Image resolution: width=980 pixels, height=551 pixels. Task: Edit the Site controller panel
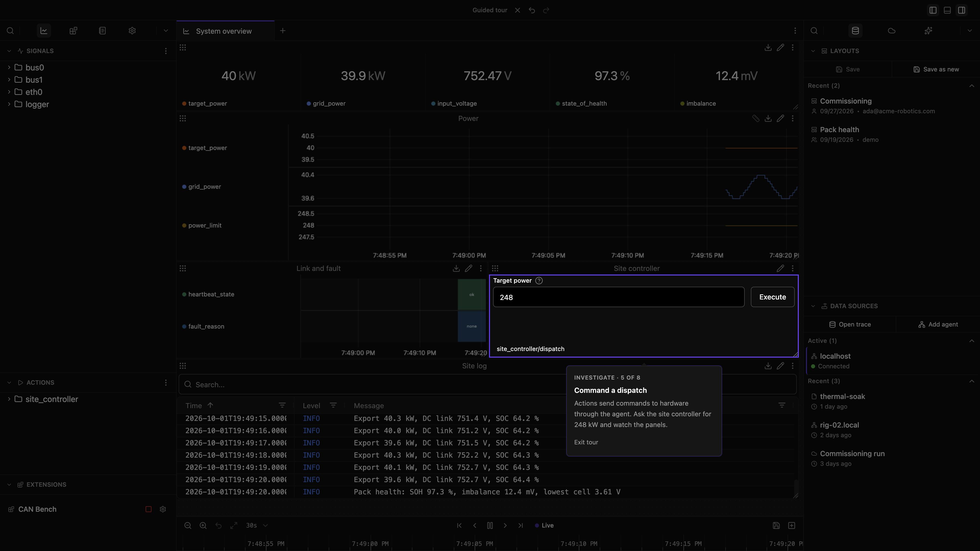pos(780,268)
